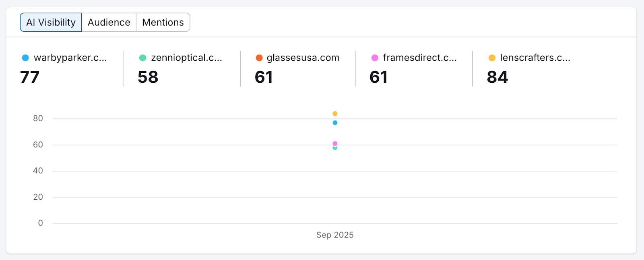Select the pink data point on the chart
The image size is (644, 260).
[334, 143]
